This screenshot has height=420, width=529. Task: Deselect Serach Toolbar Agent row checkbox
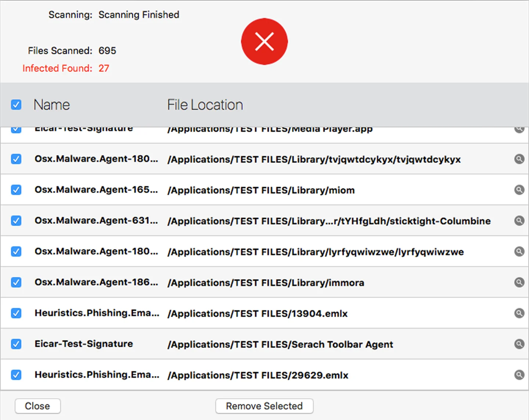coord(16,344)
